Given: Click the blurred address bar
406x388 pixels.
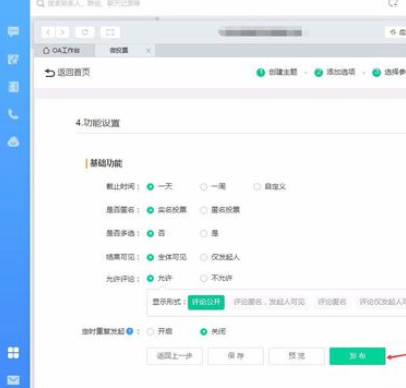Looking at the screenshot, I should point(260,32).
